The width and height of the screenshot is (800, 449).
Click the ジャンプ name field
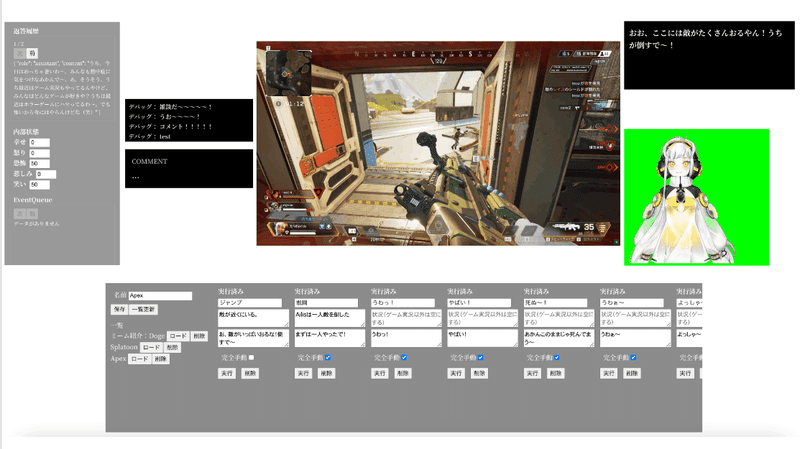tap(250, 303)
